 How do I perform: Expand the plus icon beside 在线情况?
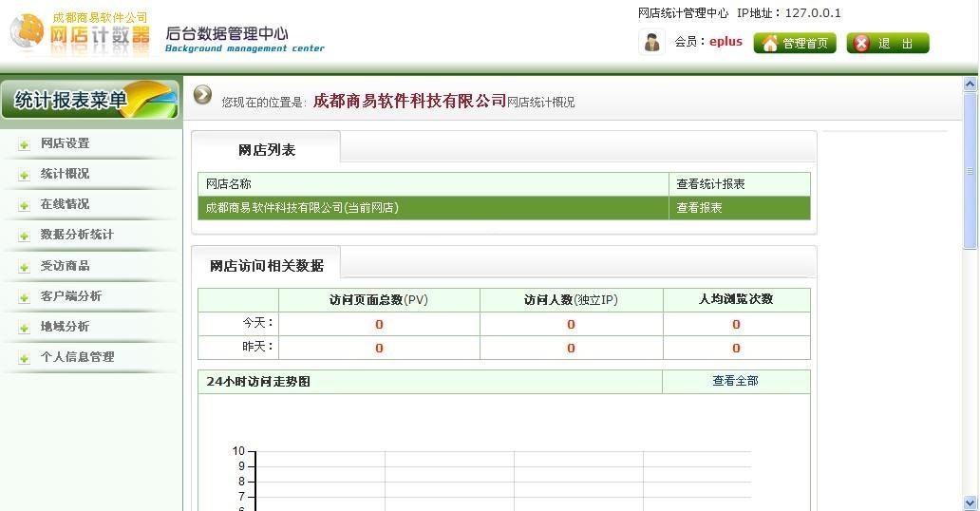(x=24, y=206)
